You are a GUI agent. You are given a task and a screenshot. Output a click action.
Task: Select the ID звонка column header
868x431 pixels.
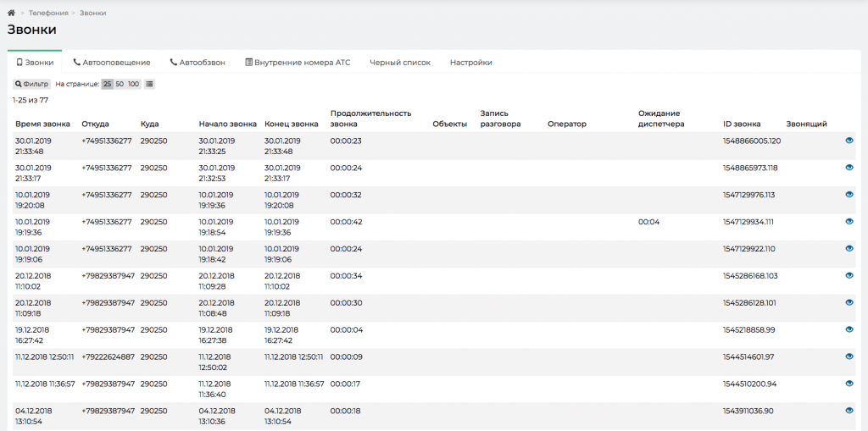[x=742, y=124]
